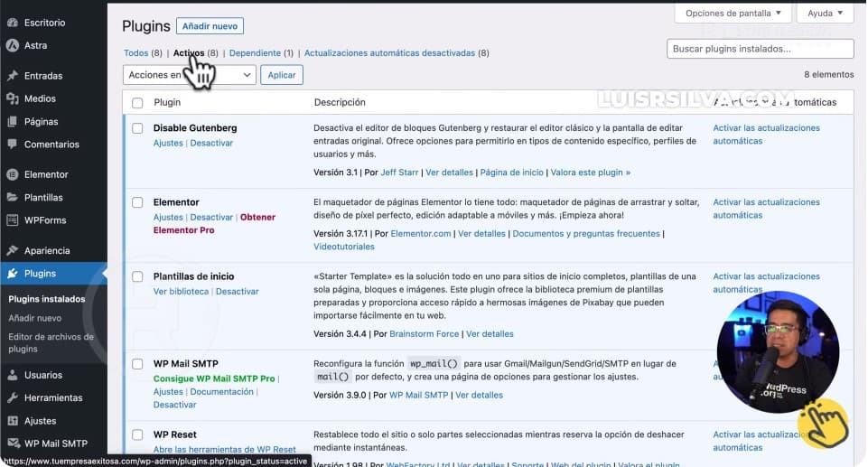Open Videotutoriales link for Elementor
Image resolution: width=868 pixels, height=467 pixels.
(344, 247)
